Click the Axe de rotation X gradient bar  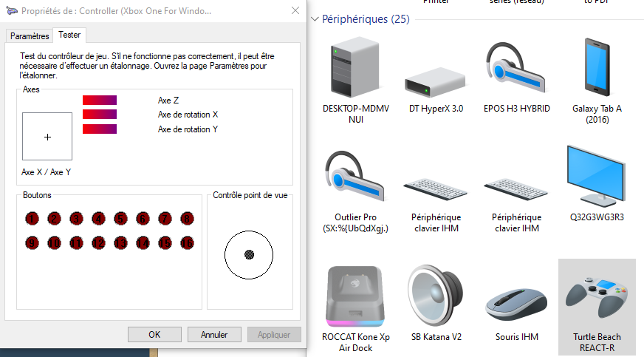point(100,115)
